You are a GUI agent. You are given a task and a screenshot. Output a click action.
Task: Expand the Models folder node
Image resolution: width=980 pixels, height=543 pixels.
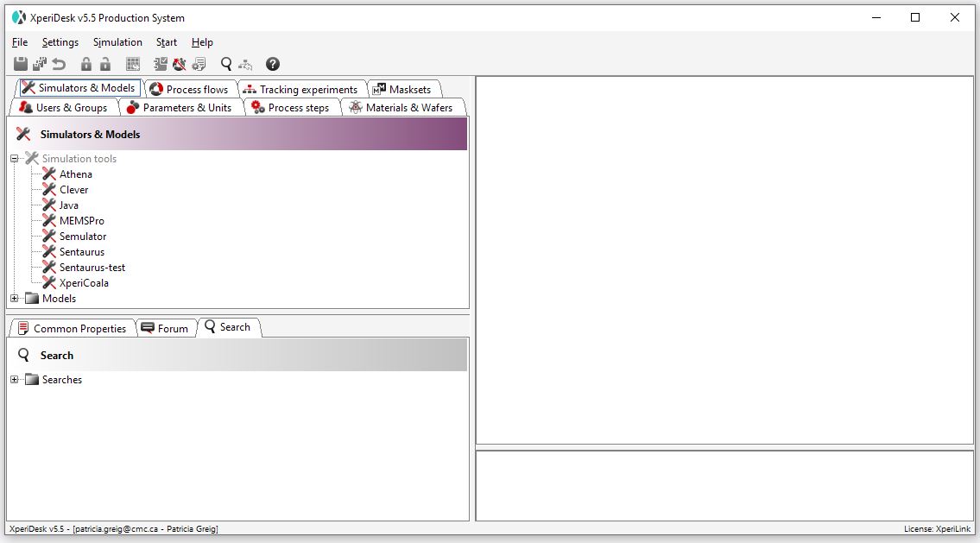pyautogui.click(x=15, y=299)
